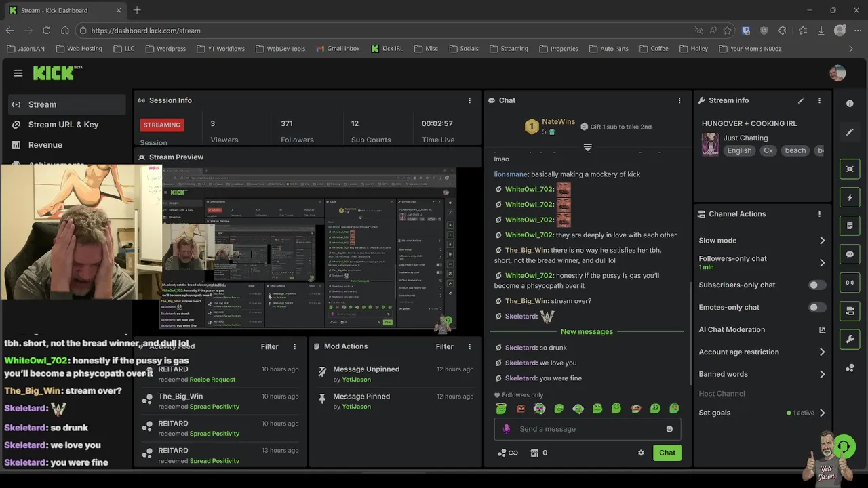The height and width of the screenshot is (488, 868).
Task: Toggle Emotes-only chat switch
Action: 817,308
